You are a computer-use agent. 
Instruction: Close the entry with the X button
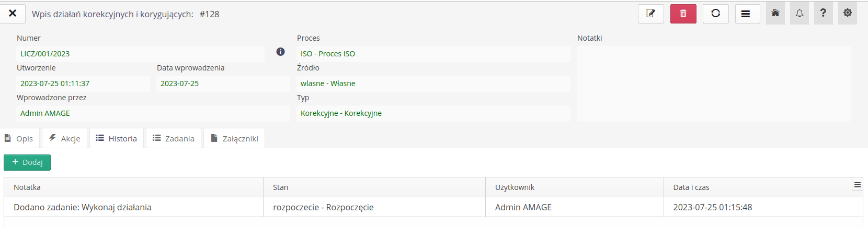[x=13, y=13]
